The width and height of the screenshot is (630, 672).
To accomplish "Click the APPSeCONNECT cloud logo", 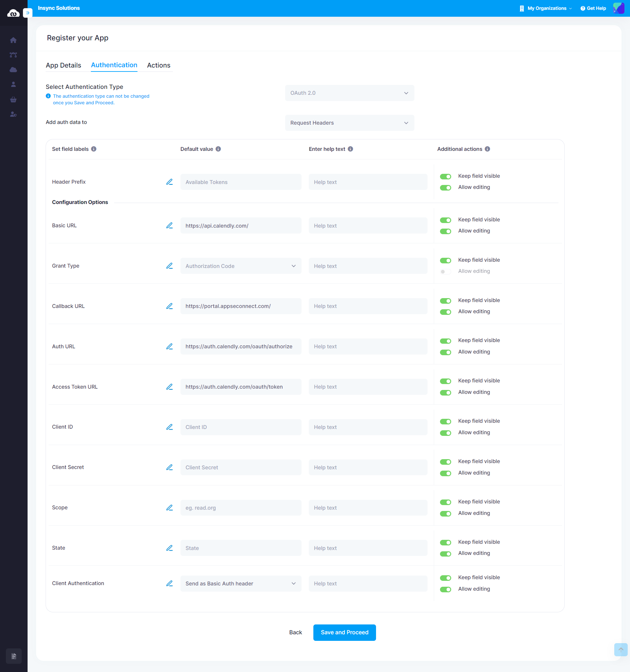I will click(13, 13).
